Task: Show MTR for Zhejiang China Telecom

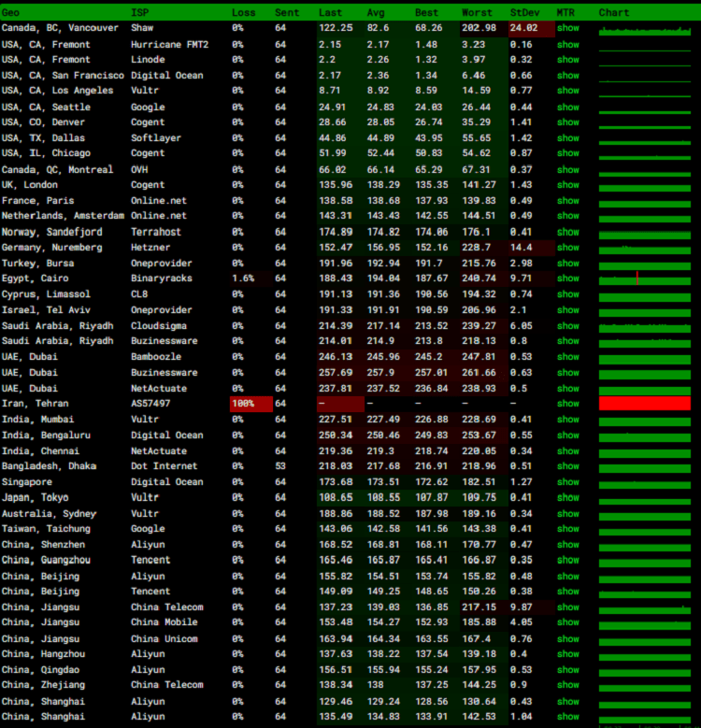Action: tap(567, 685)
